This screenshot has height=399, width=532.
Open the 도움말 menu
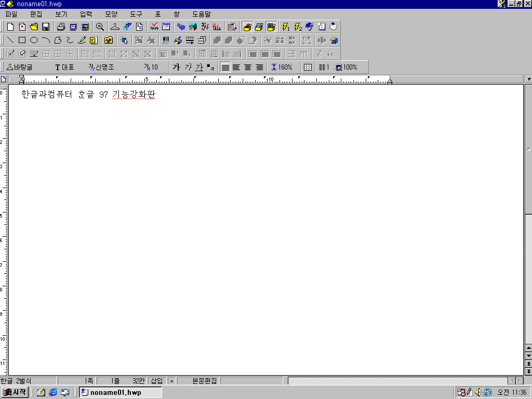202,14
